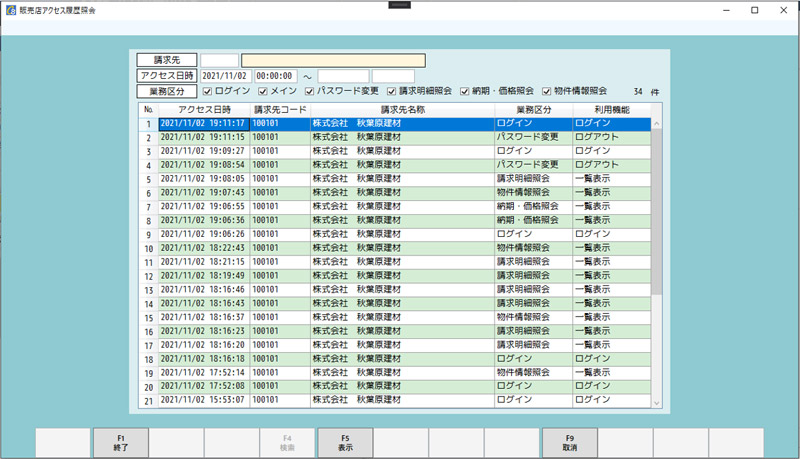Click the F5 表示 button
This screenshot has height=459, width=800.
click(345, 443)
